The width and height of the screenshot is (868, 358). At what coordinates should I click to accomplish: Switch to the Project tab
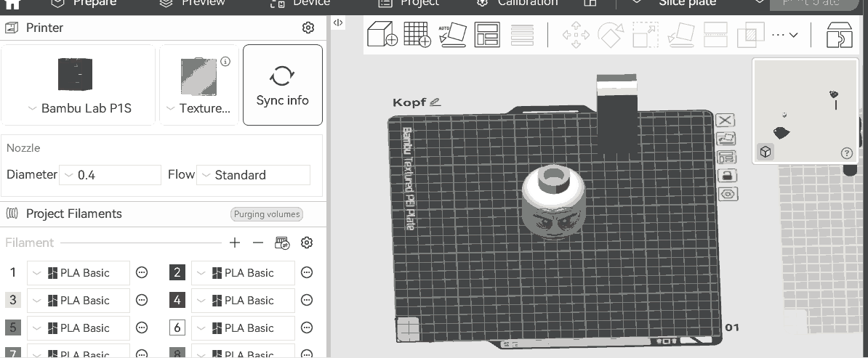pos(409,4)
